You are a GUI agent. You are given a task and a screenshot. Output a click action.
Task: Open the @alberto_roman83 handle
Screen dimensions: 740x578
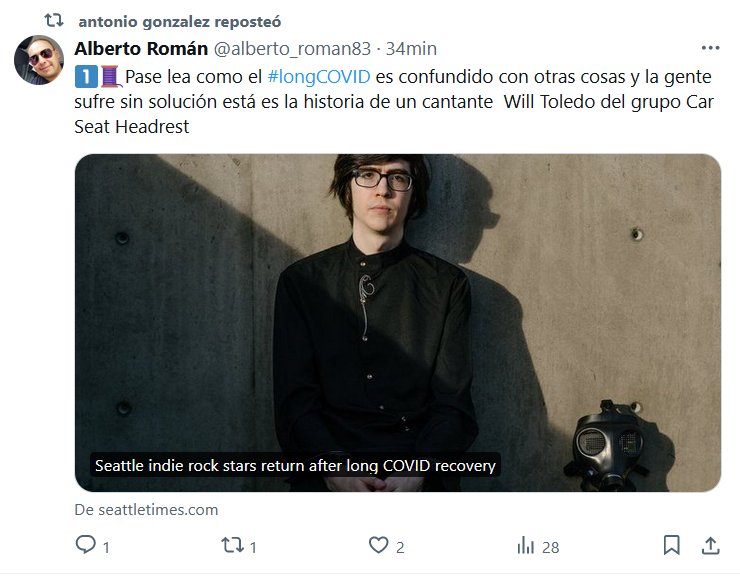(292, 49)
